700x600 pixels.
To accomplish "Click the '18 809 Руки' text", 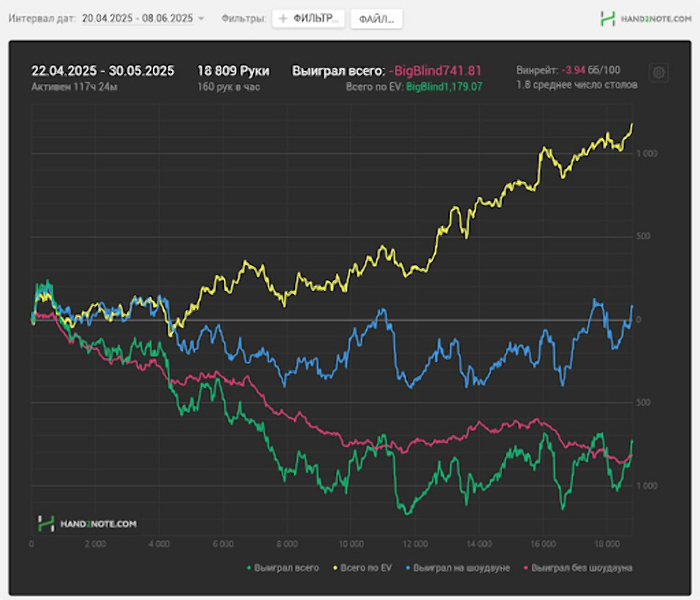I will point(233,71).
